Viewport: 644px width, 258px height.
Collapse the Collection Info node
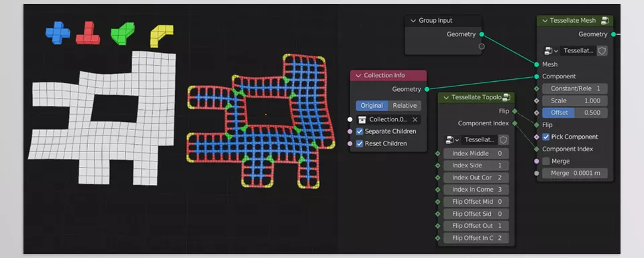(x=358, y=76)
